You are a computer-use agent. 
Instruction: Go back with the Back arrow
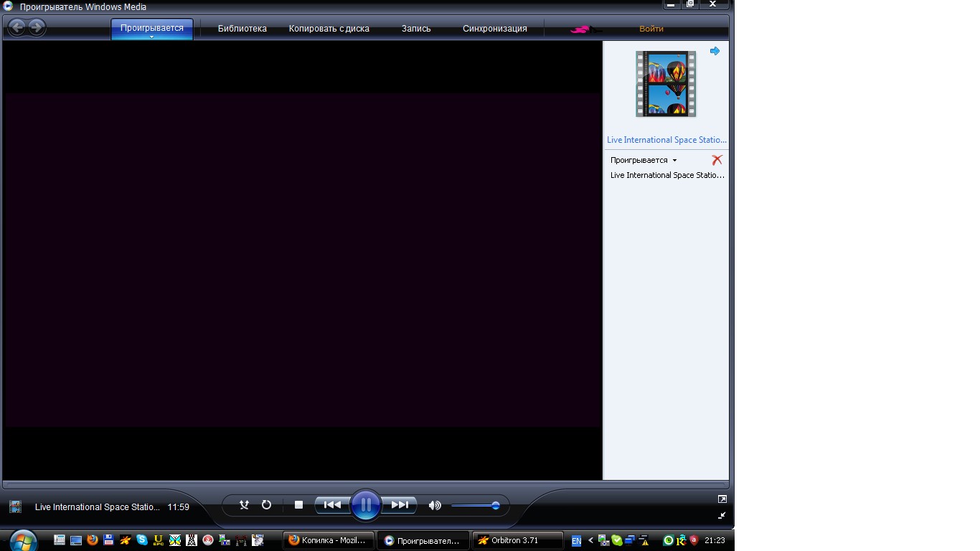[17, 27]
